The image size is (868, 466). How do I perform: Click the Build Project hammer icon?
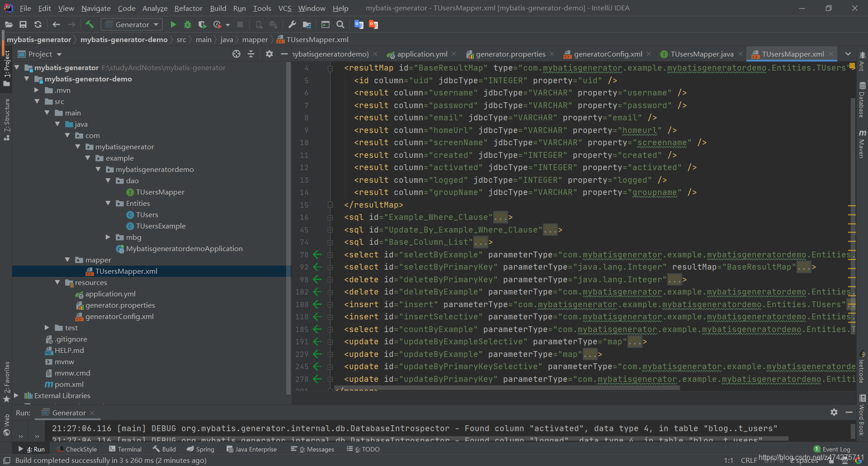tap(90, 24)
